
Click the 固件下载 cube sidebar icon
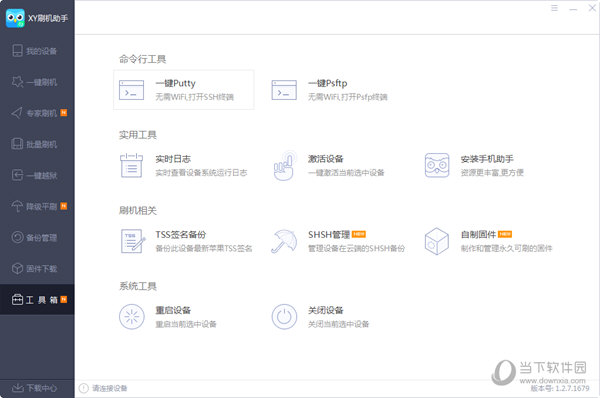click(17, 268)
